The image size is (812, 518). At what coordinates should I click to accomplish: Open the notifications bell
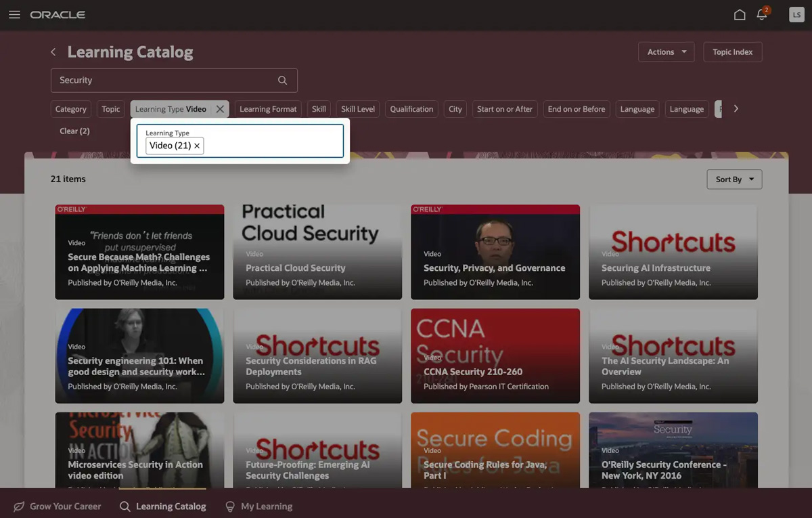click(x=762, y=15)
